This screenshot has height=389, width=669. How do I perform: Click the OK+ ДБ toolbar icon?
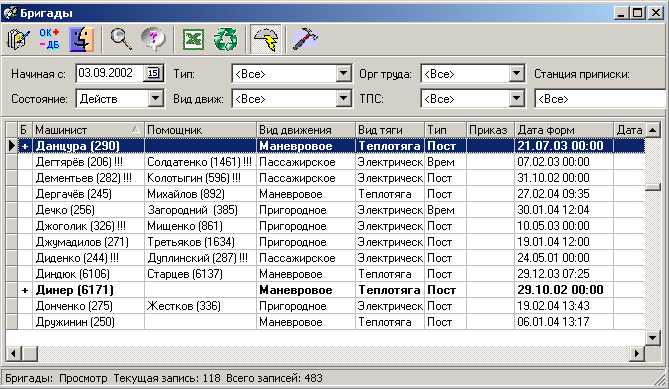click(x=49, y=39)
